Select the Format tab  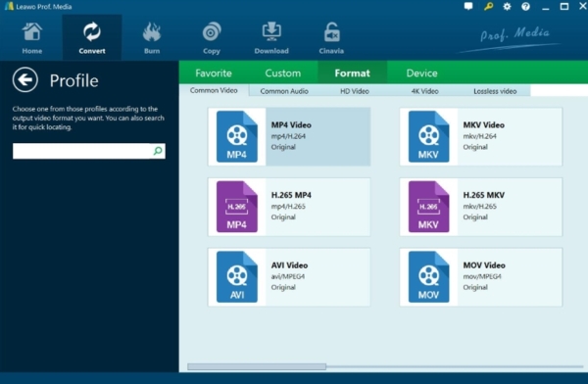coord(352,72)
